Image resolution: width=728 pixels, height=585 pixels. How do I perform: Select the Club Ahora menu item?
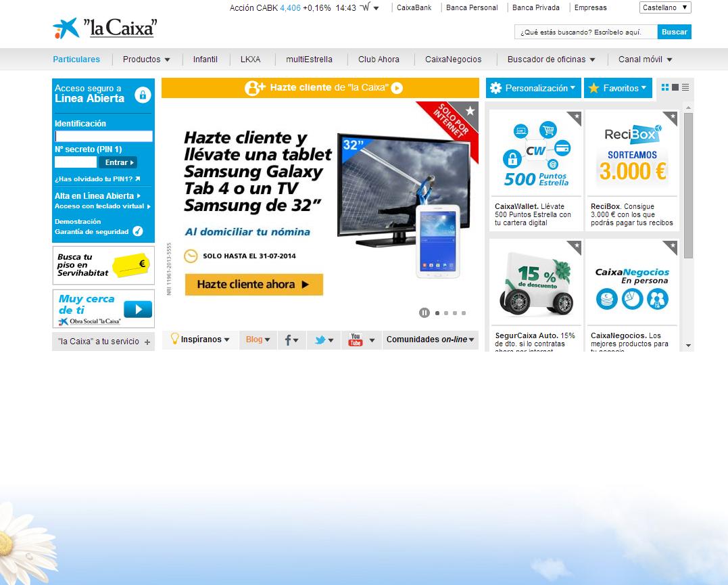[379, 60]
